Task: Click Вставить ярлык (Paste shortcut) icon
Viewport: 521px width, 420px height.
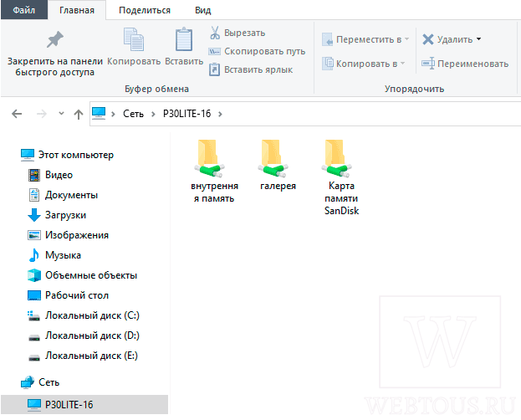Action: click(x=214, y=69)
